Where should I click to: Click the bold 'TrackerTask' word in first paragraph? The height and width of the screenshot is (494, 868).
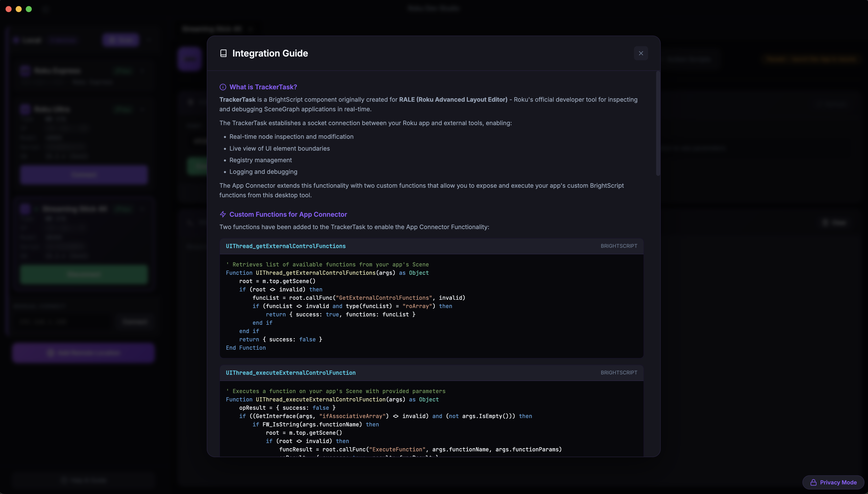coord(237,99)
